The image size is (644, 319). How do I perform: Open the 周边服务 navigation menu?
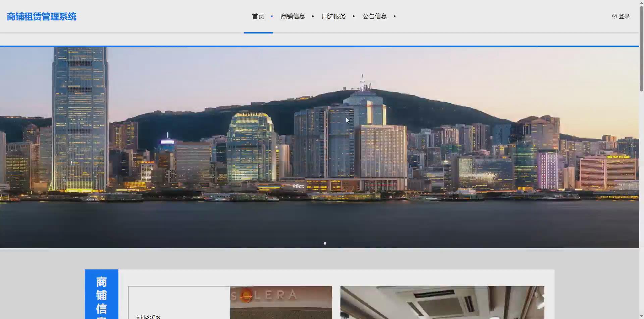[333, 16]
